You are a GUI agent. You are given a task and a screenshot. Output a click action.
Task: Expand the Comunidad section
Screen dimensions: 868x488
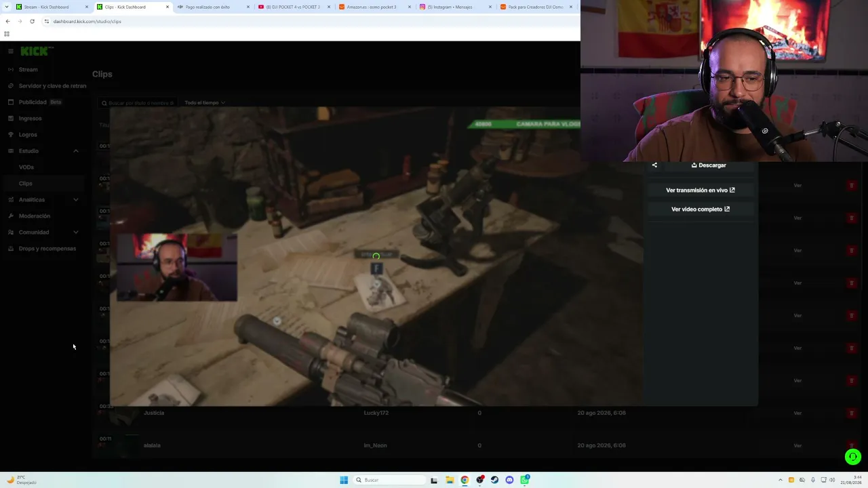tap(75, 232)
